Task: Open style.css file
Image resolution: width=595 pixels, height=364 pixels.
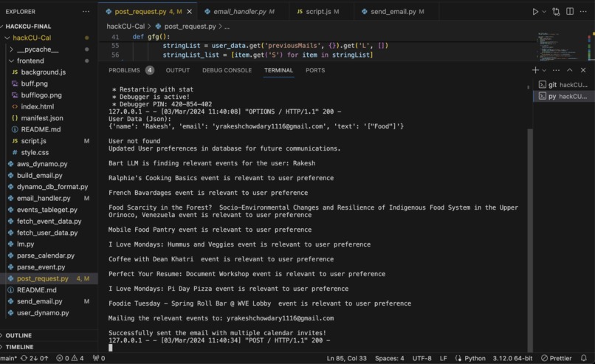Action: (x=35, y=152)
